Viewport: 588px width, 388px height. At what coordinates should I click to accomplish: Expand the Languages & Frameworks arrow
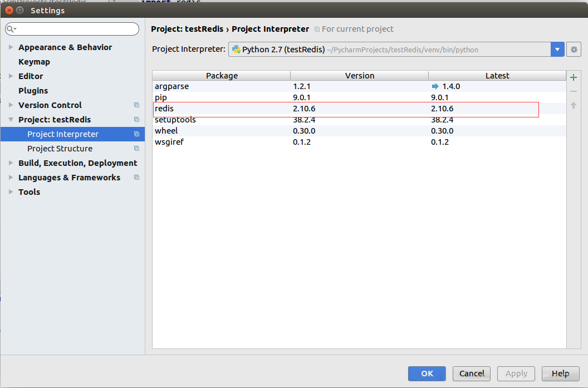tap(11, 178)
